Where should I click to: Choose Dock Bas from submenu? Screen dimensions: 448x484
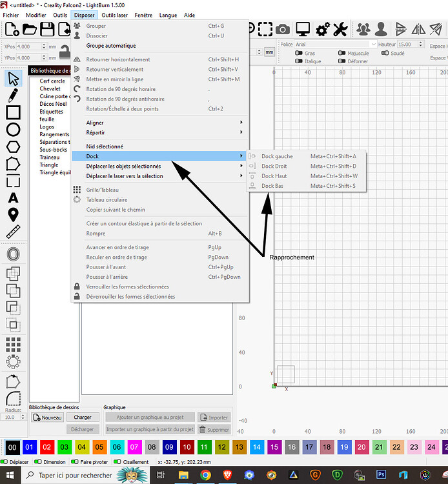[306, 186]
